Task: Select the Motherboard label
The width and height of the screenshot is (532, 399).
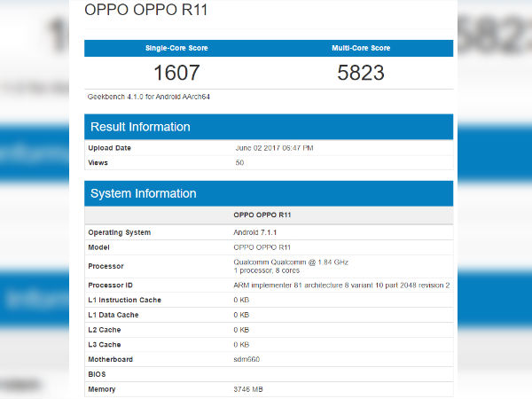Action: click(x=110, y=359)
